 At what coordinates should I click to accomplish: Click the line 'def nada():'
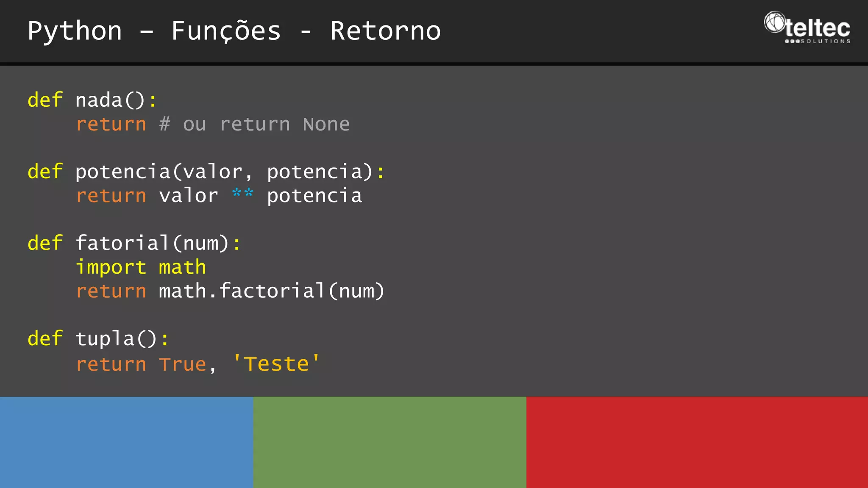tap(92, 101)
